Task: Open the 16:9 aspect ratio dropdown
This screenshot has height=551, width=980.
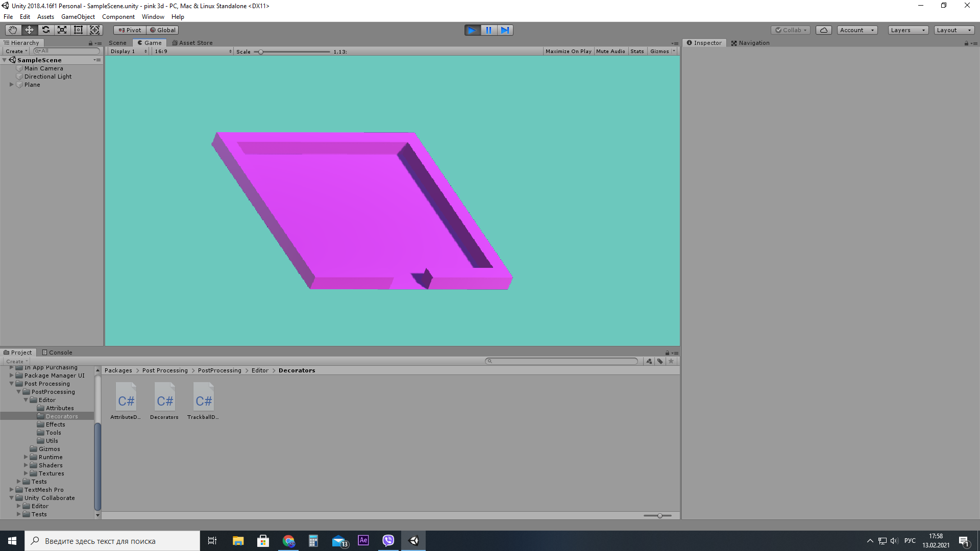Action: pyautogui.click(x=193, y=52)
